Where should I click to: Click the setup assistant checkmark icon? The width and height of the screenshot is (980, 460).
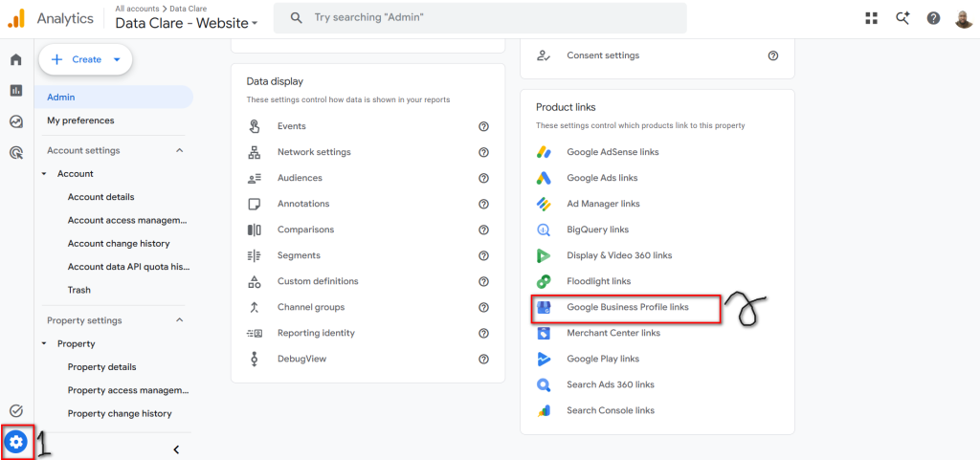pyautogui.click(x=16, y=410)
